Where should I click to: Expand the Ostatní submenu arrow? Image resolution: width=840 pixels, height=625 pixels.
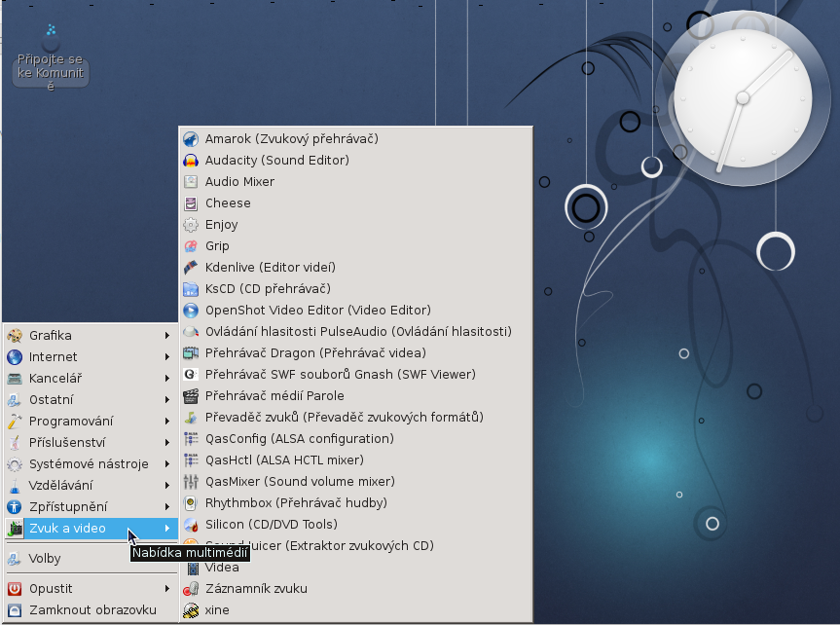pos(167,400)
